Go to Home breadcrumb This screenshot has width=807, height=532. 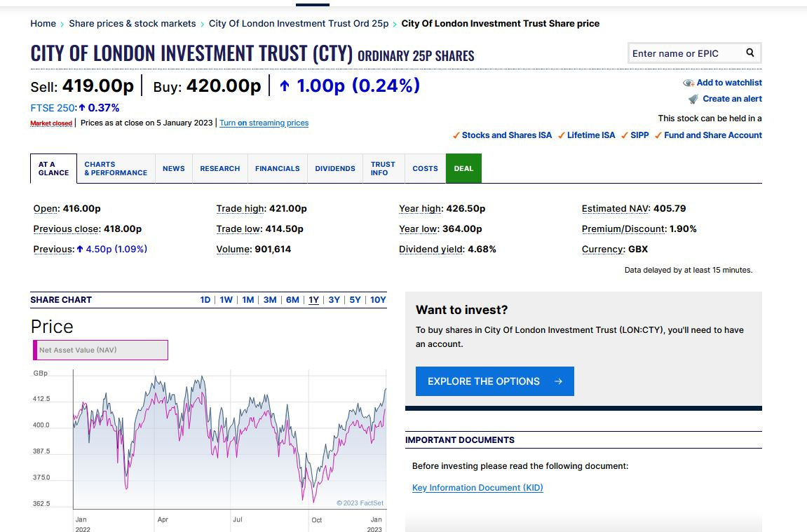(43, 24)
